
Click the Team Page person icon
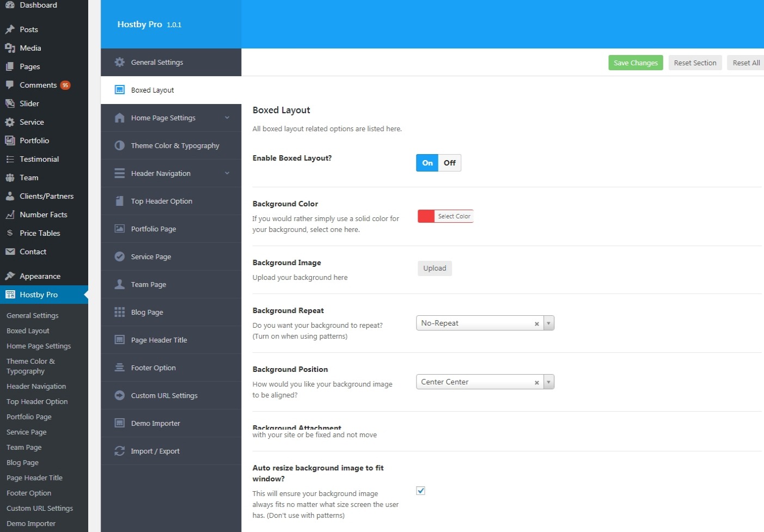coord(120,284)
